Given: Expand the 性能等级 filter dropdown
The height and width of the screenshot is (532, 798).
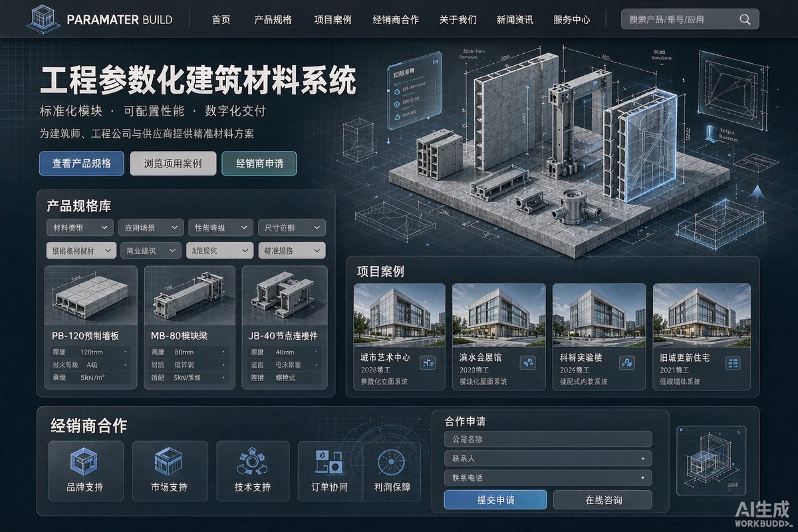Looking at the screenshot, I should point(221,227).
